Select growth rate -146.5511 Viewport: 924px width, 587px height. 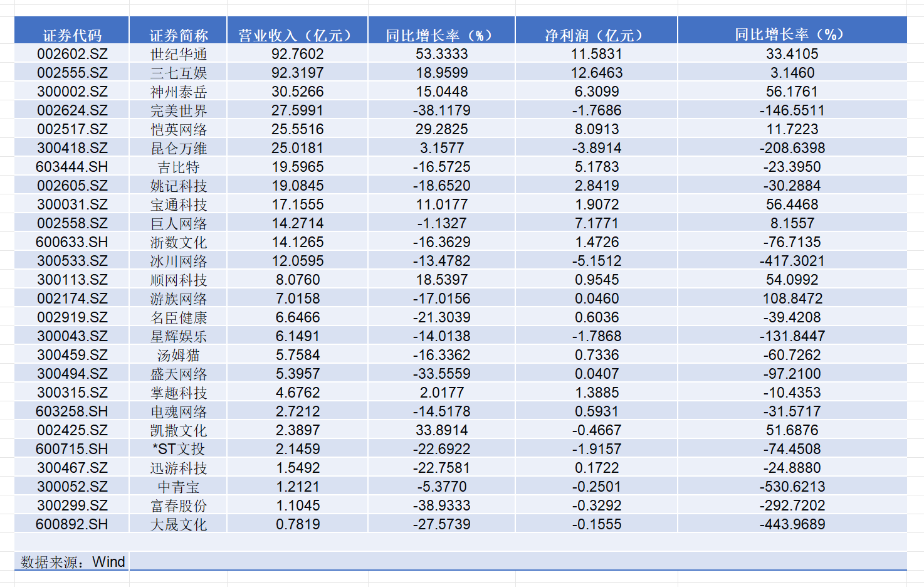point(792,110)
